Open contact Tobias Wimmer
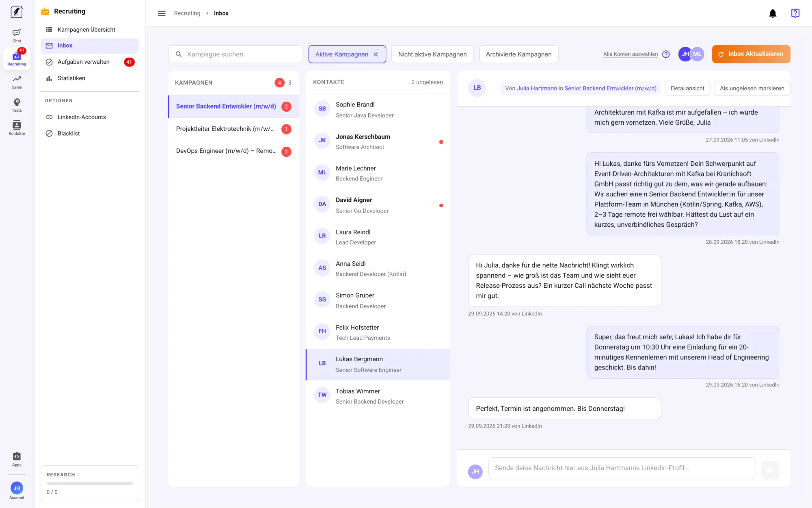Screen dimensions: 812x508 (x=378, y=396)
